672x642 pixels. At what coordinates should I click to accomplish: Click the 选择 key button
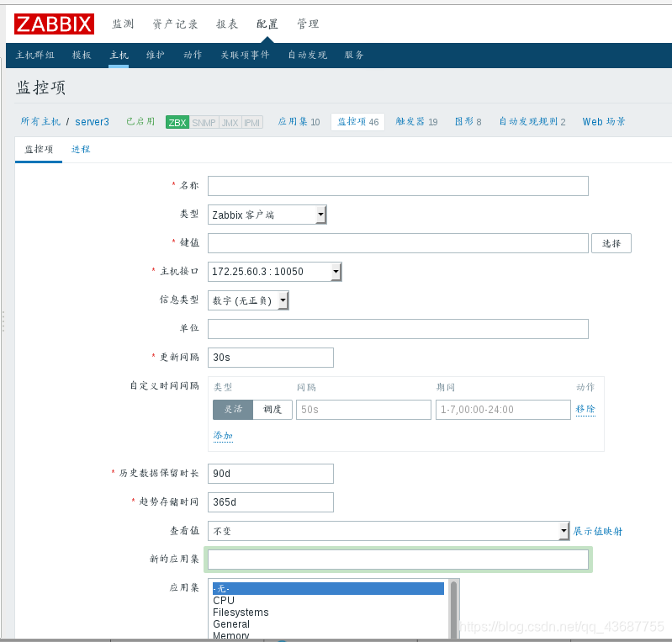611,243
